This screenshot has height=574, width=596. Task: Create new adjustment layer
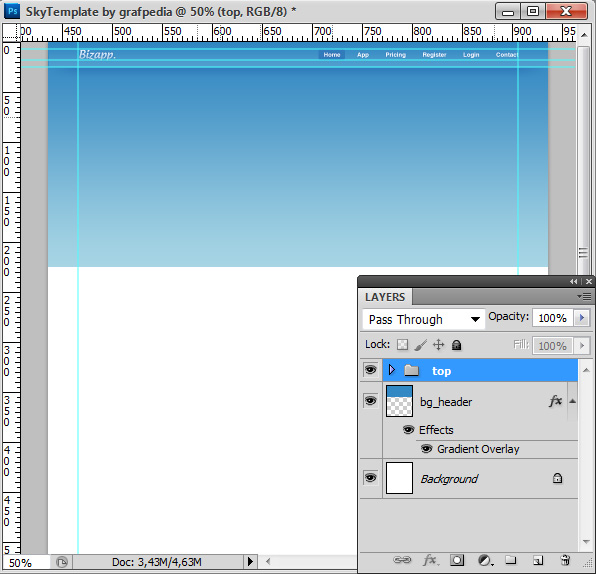click(484, 560)
